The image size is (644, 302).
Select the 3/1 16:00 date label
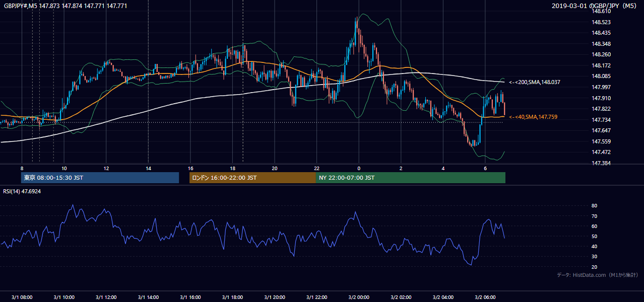pyautogui.click(x=190, y=297)
